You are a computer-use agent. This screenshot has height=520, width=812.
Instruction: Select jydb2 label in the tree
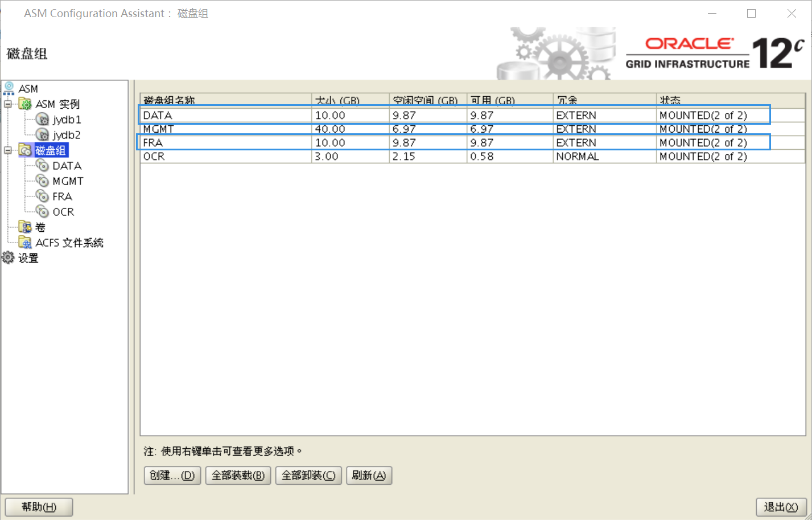click(x=67, y=135)
